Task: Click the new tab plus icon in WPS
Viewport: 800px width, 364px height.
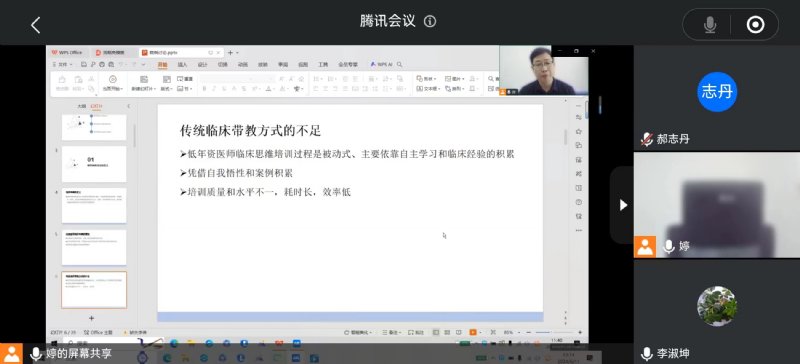Action: [x=230, y=53]
